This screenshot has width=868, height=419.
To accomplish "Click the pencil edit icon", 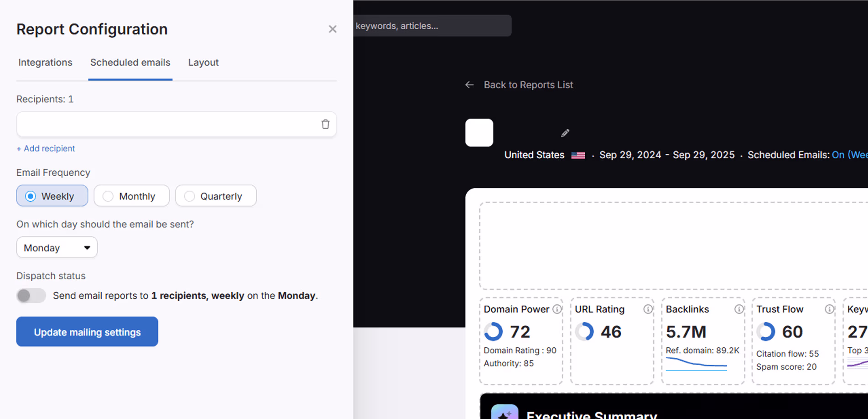I will pyautogui.click(x=565, y=133).
